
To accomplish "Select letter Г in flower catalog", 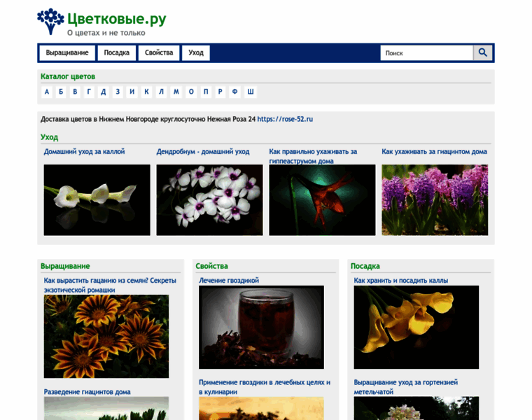I will tap(89, 92).
